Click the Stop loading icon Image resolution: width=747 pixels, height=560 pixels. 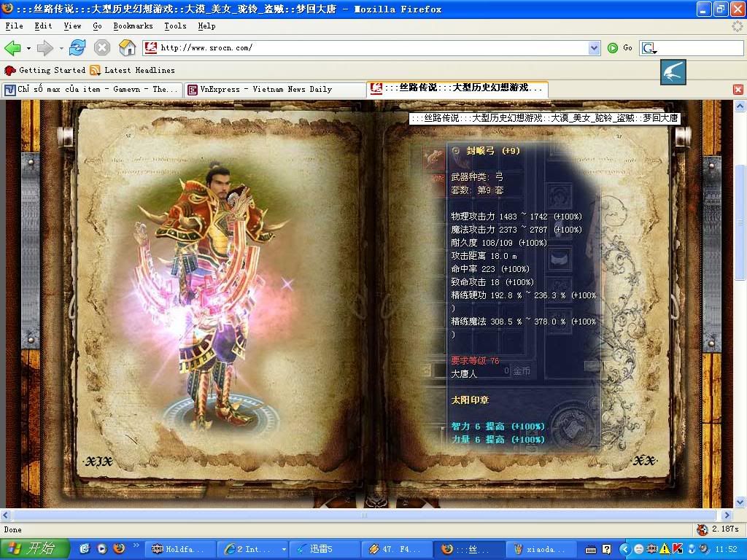click(102, 48)
